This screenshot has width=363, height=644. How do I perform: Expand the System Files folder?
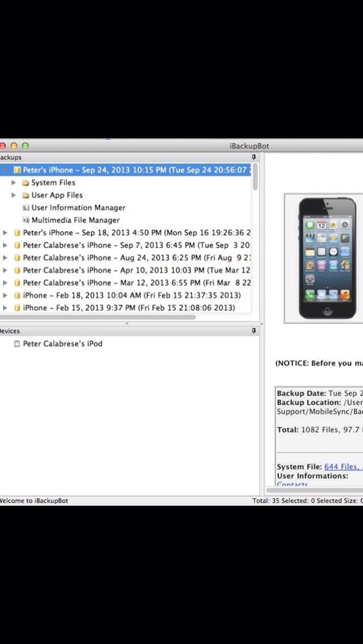pos(14,182)
